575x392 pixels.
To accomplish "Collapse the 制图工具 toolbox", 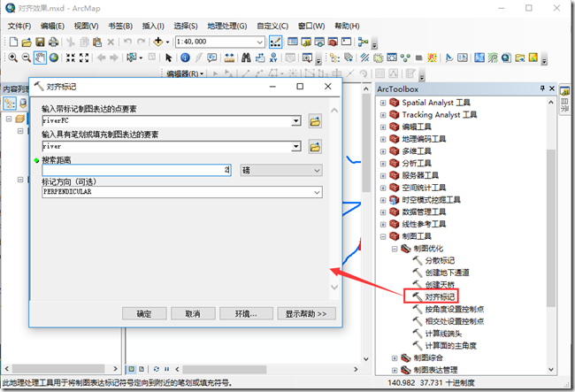I will (383, 236).
